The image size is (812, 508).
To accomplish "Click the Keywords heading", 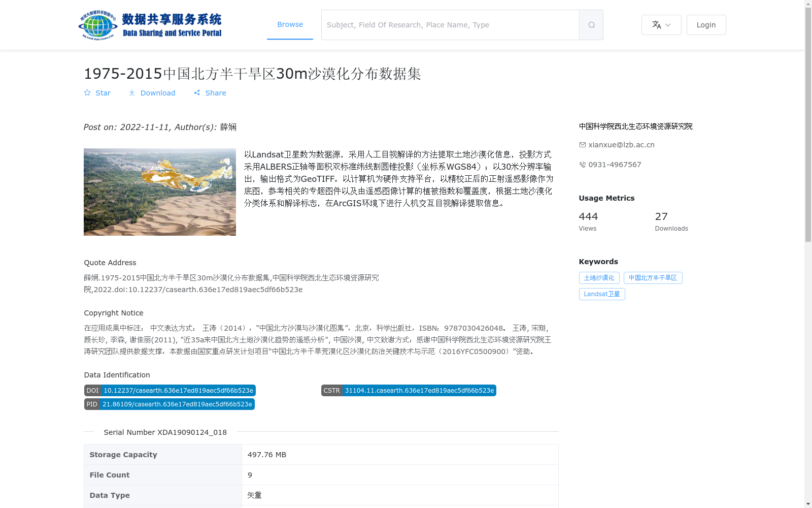I will tap(598, 262).
